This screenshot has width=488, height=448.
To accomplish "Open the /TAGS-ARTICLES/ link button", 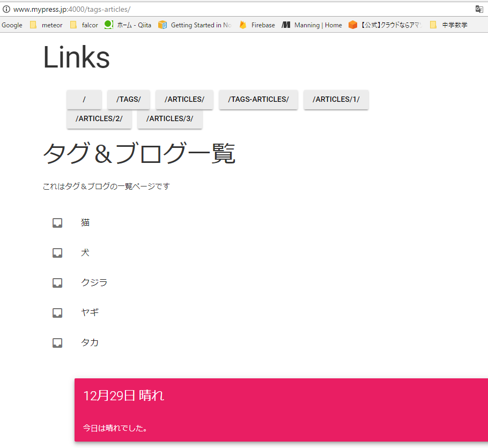I will click(x=258, y=100).
